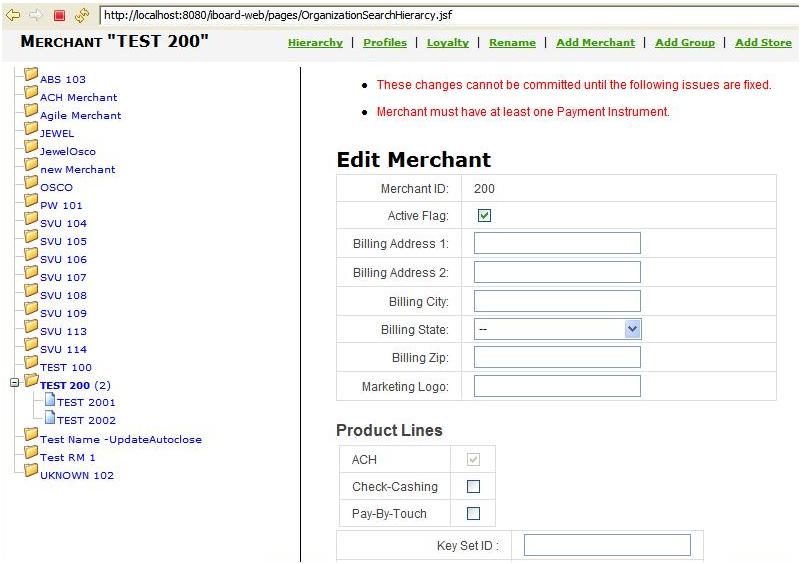
Task: Click the folder icon beside SVU 114
Action: click(31, 344)
